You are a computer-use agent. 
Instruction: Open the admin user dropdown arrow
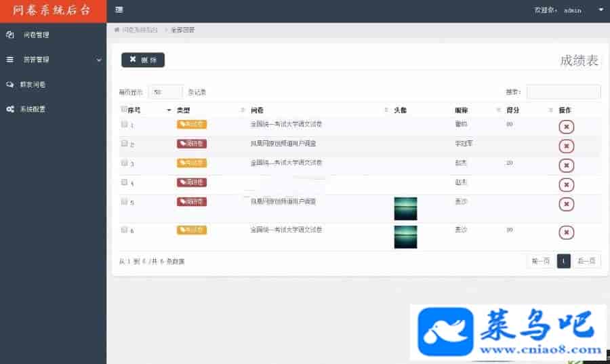click(601, 10)
